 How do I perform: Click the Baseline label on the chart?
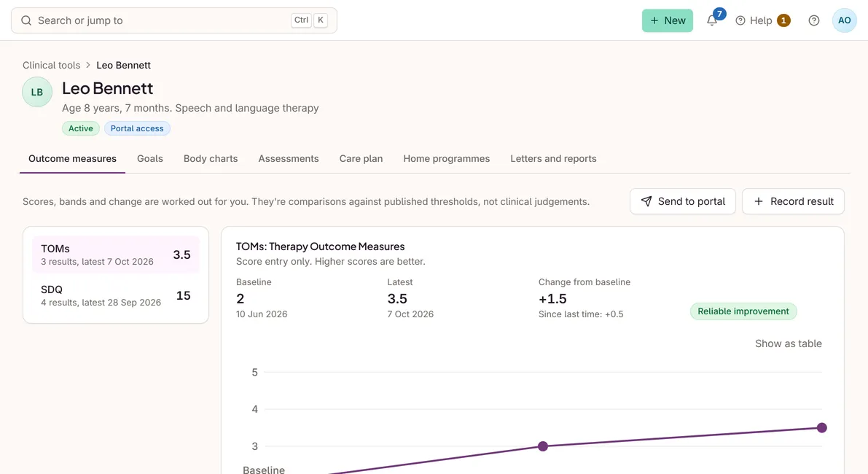(264, 470)
